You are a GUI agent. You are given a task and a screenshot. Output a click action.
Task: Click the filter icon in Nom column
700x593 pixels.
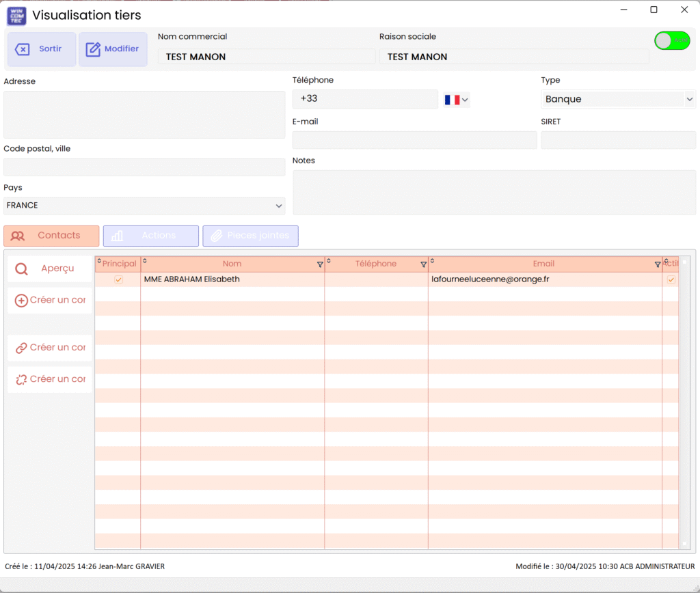(x=320, y=264)
